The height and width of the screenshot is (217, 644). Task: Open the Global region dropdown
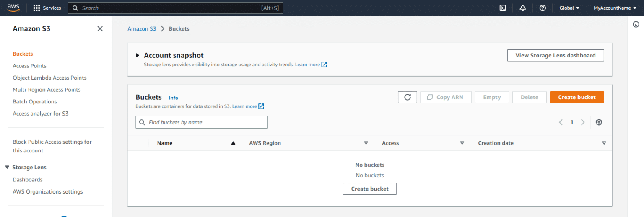(569, 8)
